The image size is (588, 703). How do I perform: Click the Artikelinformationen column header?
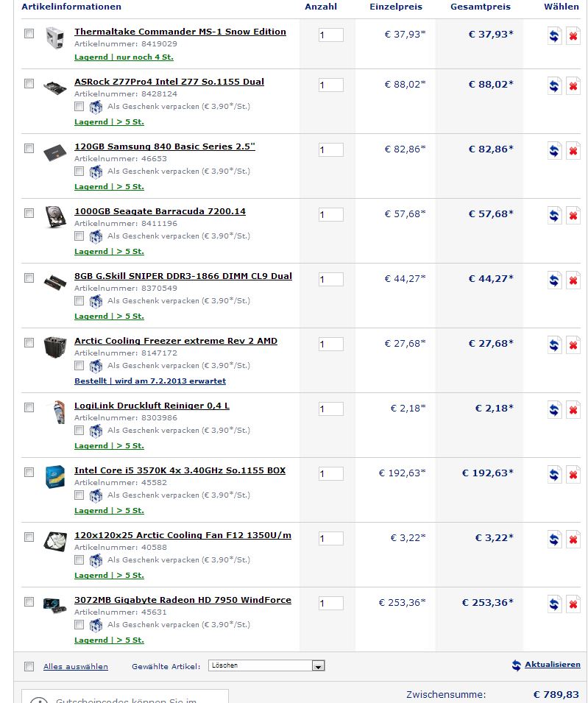pos(71,7)
